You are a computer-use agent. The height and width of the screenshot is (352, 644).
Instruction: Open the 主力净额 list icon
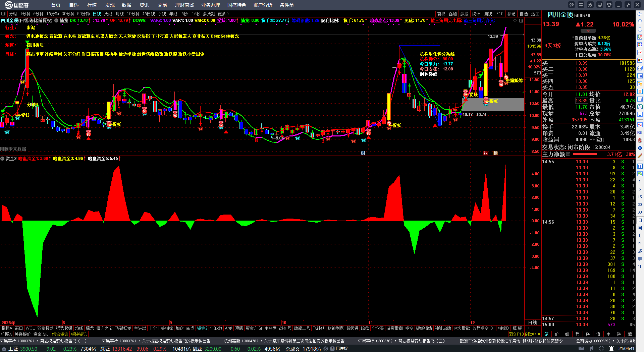point(568,154)
